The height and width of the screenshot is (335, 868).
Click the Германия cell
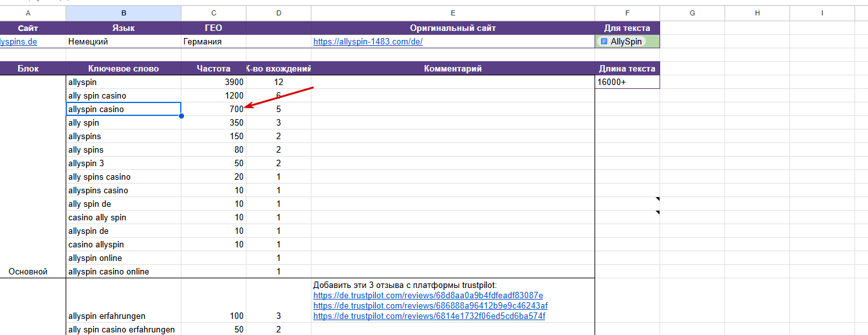pyautogui.click(x=214, y=41)
